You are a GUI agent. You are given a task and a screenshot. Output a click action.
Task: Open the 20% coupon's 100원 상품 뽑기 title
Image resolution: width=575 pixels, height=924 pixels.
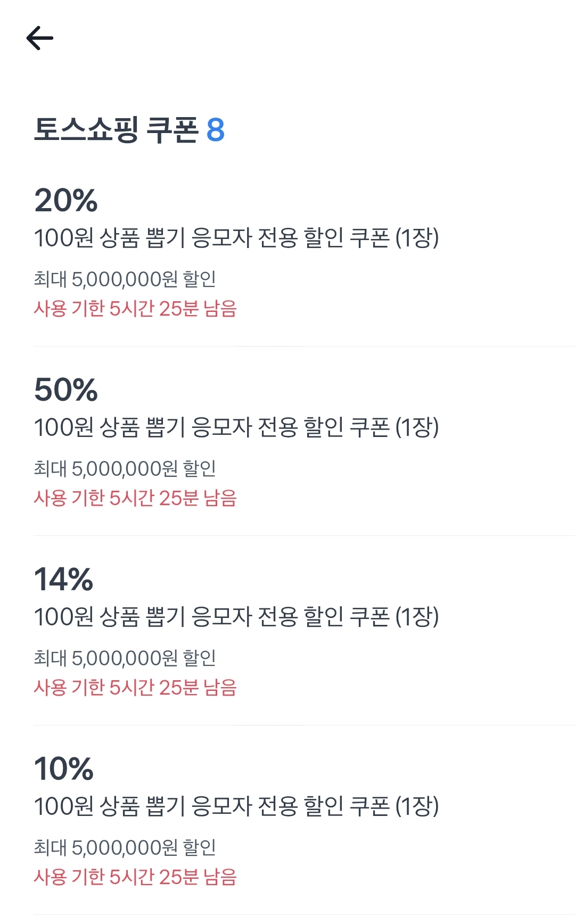[x=236, y=237]
